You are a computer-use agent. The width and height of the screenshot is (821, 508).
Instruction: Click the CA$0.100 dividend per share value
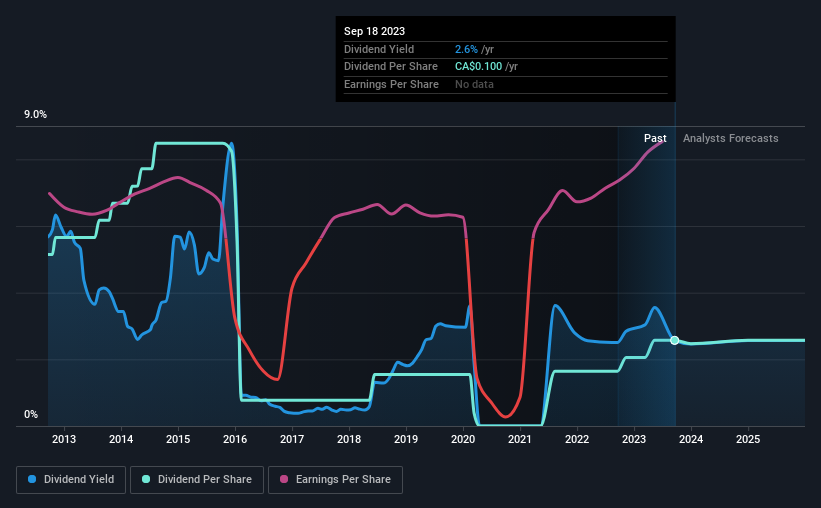point(479,67)
